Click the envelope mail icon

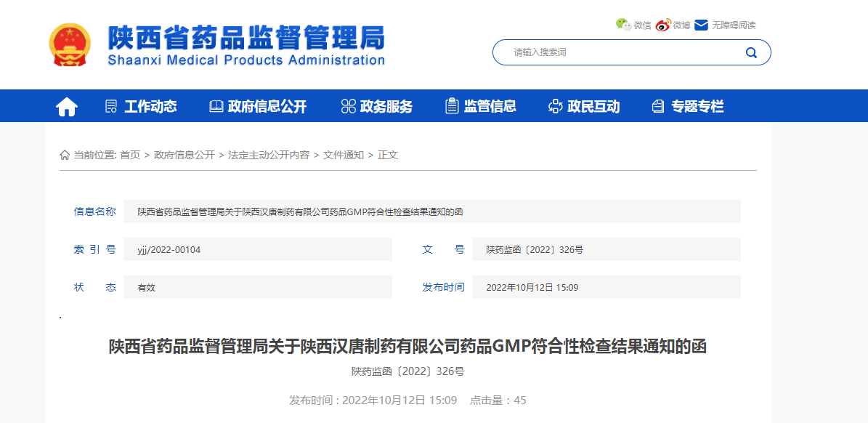(x=702, y=25)
